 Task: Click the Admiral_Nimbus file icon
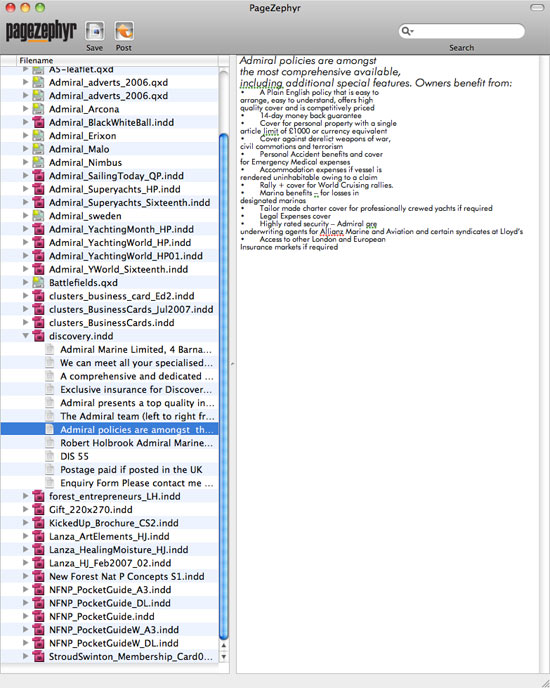(39, 162)
